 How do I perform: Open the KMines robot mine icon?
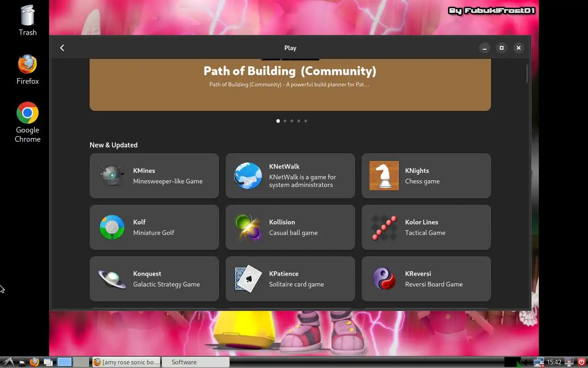point(112,176)
